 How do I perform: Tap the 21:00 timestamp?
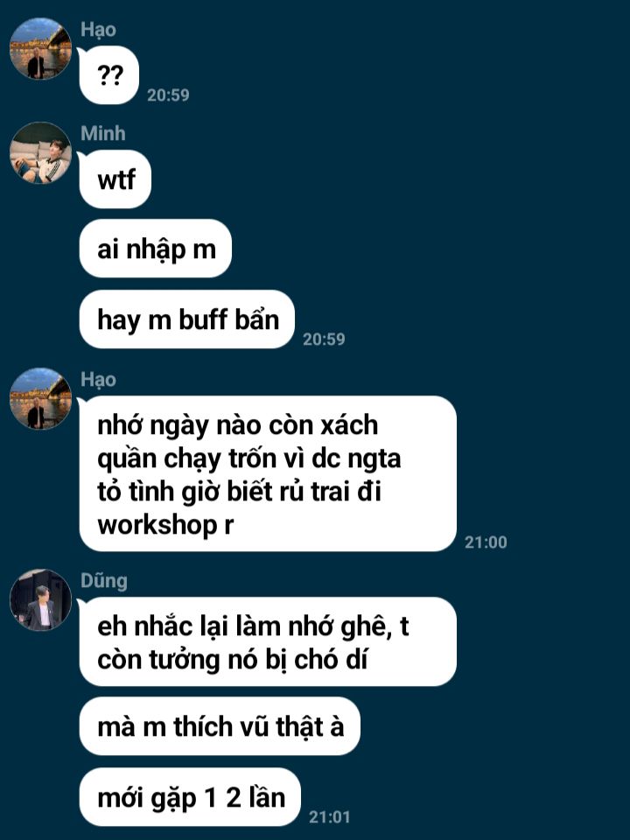point(486,542)
